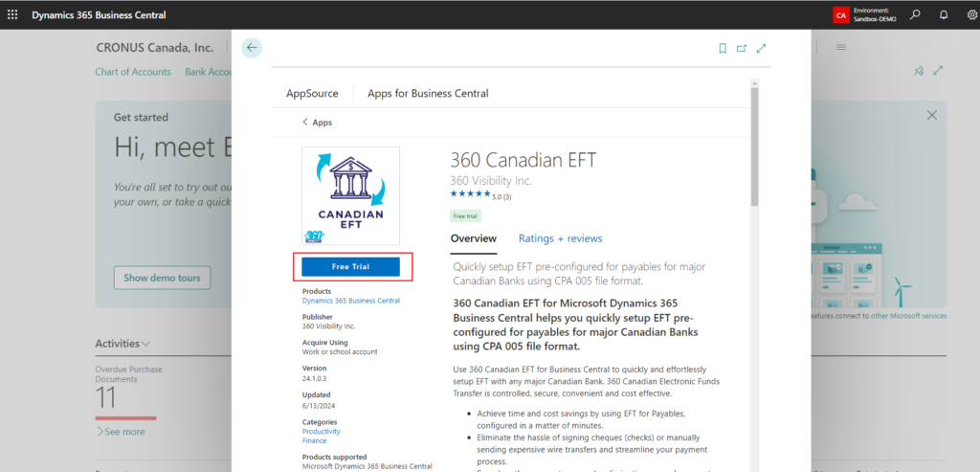This screenshot has height=472, width=980.
Task: Click the pin icon on the role center
Action: pyautogui.click(x=918, y=71)
